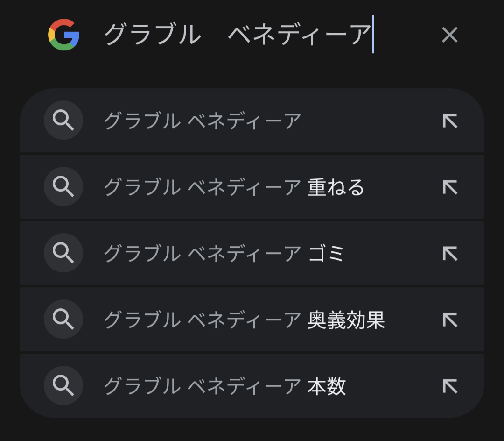Insert 本数 suggestion using its arrow icon

point(449,386)
